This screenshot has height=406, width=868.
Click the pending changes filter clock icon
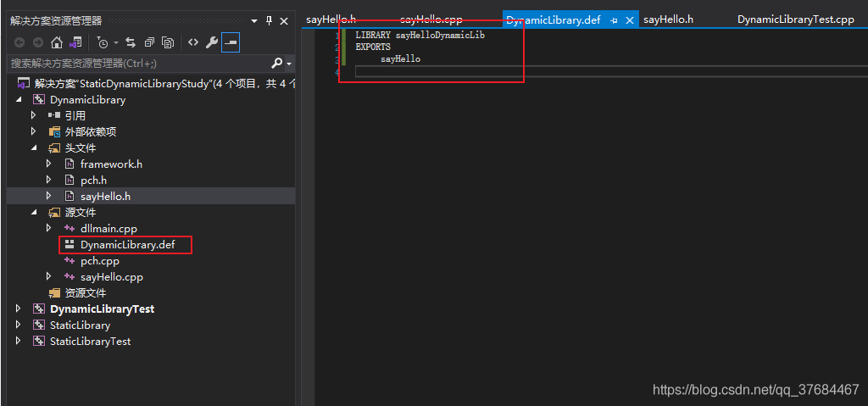click(103, 42)
